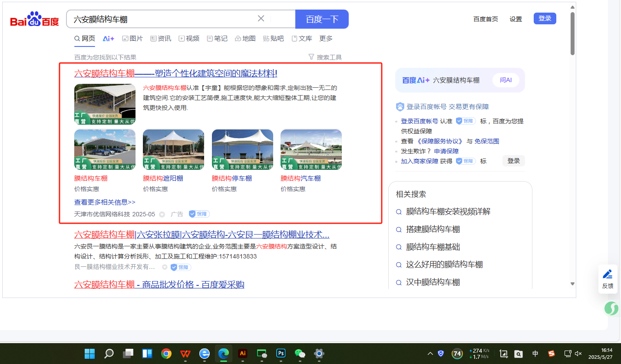This screenshot has width=621, height=364.
Task: Open the Baidu AI+ search tab
Action: click(x=109, y=39)
